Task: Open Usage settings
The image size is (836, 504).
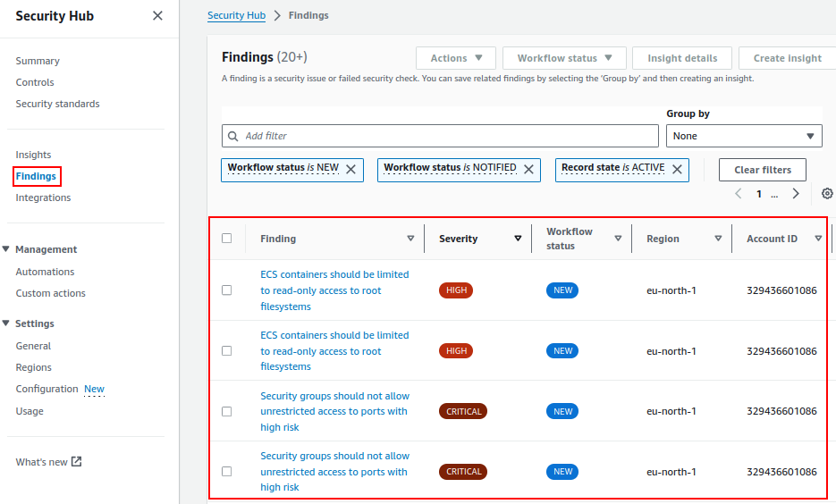Action: 30,411
